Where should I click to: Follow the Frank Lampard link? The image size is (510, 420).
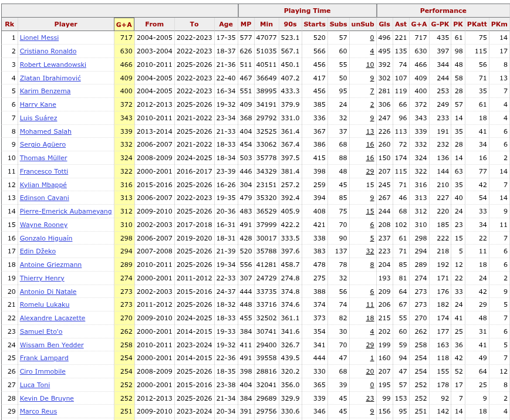pyautogui.click(x=44, y=358)
